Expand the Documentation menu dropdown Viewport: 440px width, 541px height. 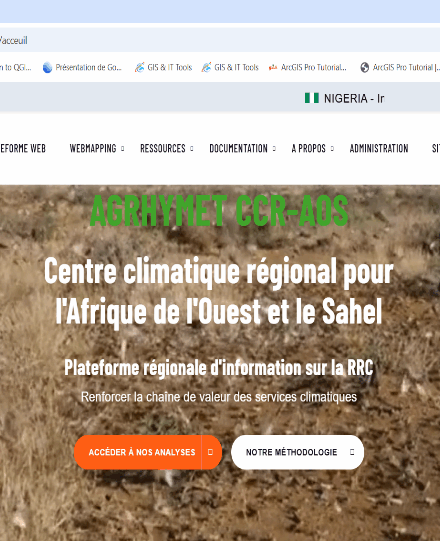pos(274,149)
